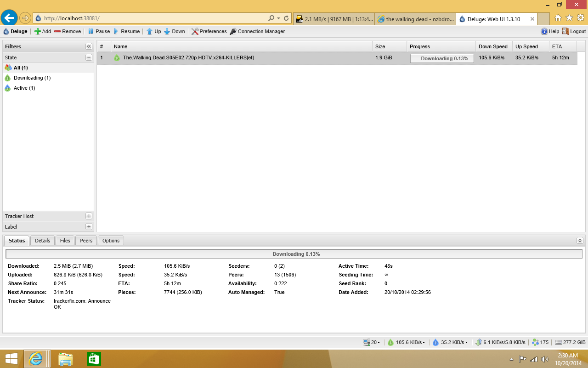This screenshot has height=368, width=588.
Task: Open File Explorer from taskbar
Action: pyautogui.click(x=66, y=359)
